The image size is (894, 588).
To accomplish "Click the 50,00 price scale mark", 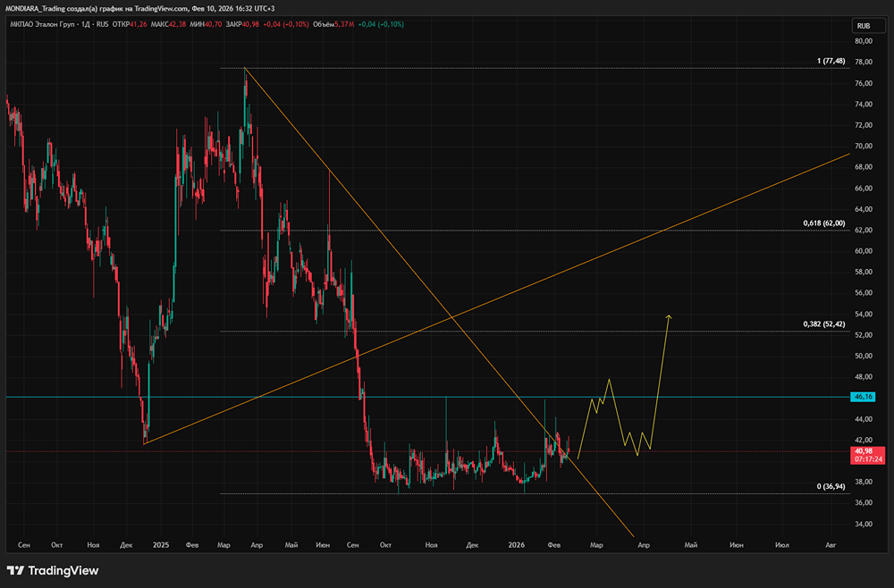I will tap(864, 356).
